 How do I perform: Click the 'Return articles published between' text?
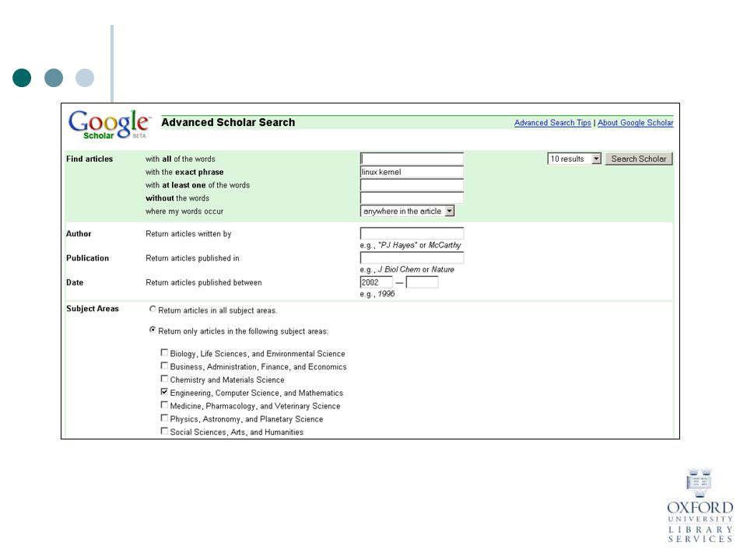[204, 282]
